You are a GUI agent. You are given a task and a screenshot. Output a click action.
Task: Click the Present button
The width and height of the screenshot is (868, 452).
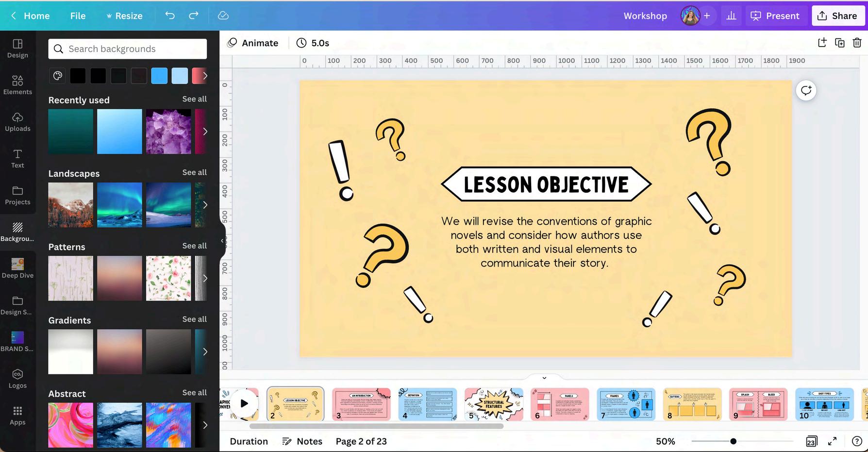click(775, 16)
